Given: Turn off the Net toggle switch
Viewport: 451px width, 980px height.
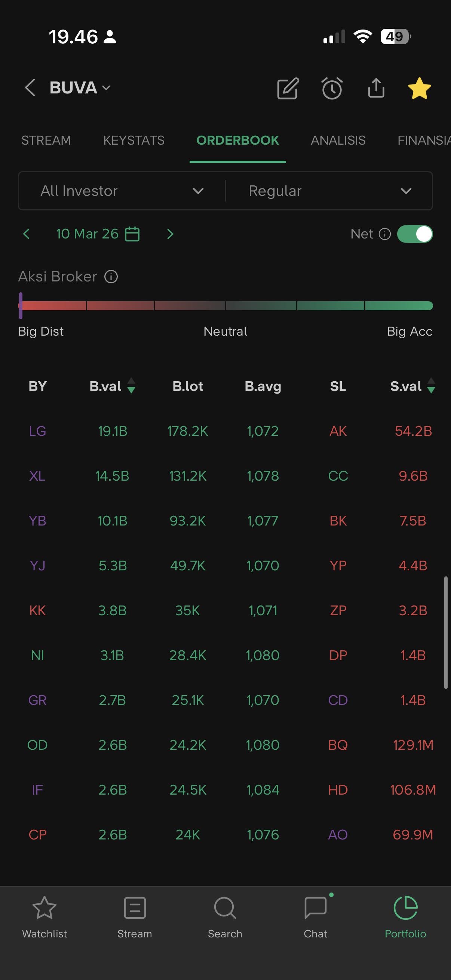Looking at the screenshot, I should point(414,234).
